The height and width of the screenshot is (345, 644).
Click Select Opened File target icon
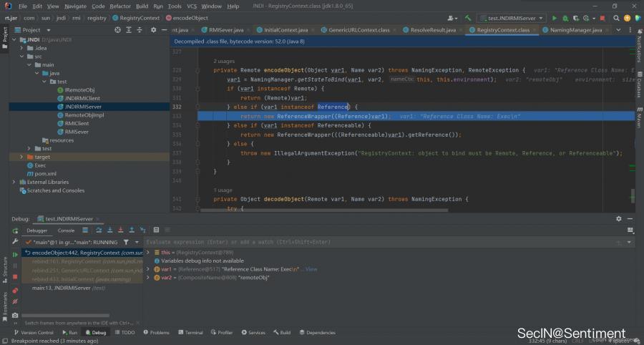(118, 30)
